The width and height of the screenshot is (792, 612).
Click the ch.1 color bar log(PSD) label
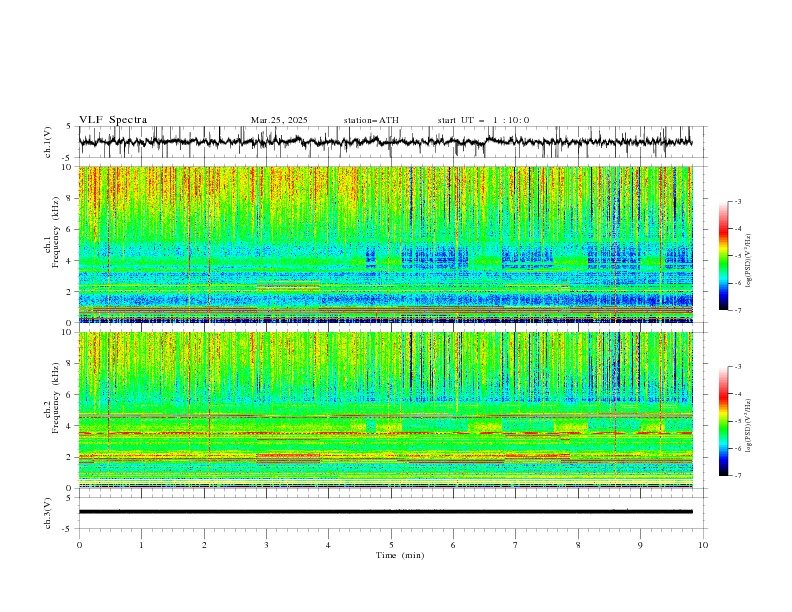748,261
